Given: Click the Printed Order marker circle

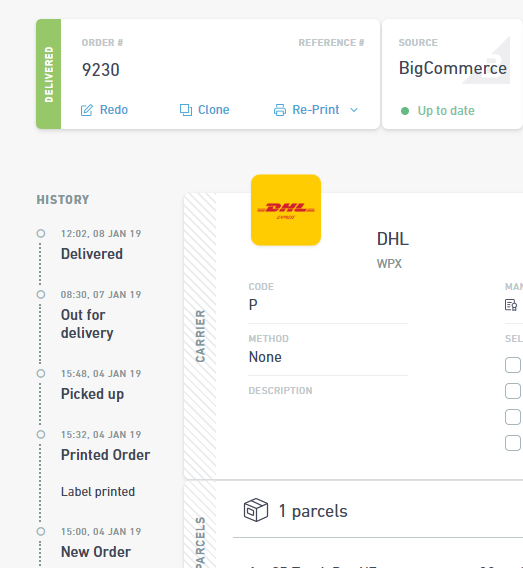Looking at the screenshot, I should pos(41,434).
